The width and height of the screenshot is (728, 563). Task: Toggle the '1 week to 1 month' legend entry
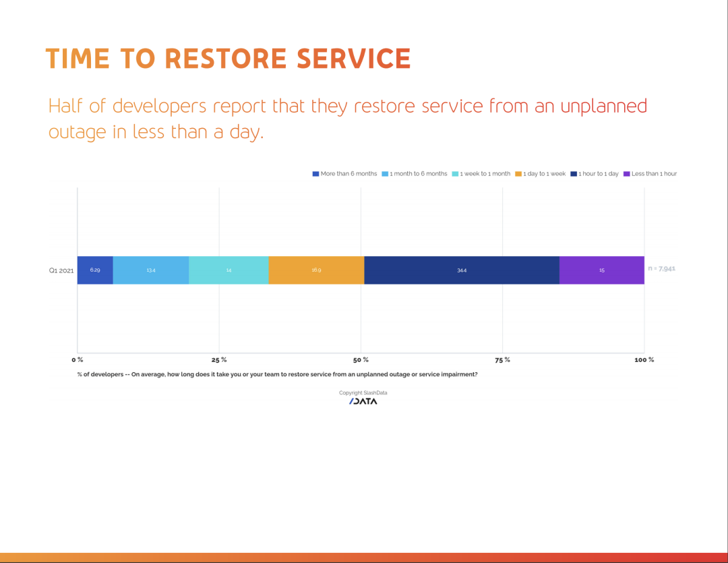point(481,174)
